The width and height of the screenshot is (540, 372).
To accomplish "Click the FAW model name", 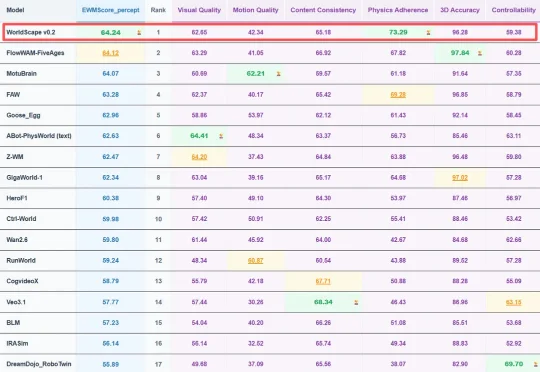I will click(13, 95).
